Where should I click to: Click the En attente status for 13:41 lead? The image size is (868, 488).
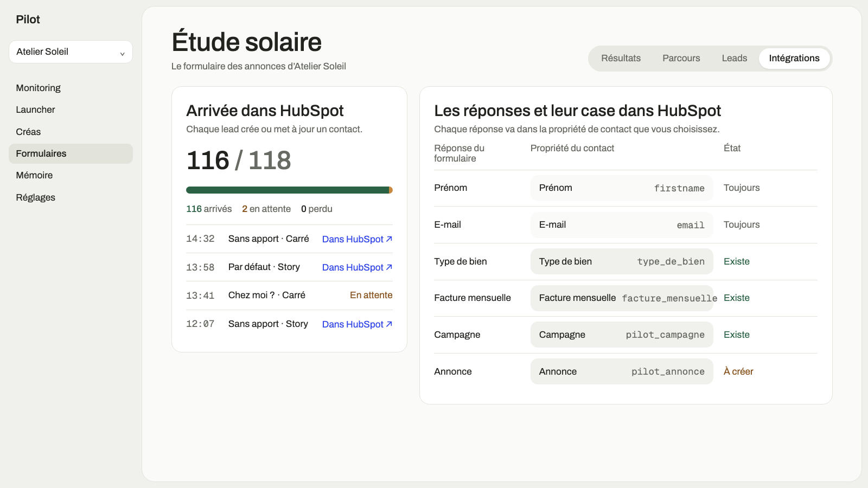click(x=371, y=295)
